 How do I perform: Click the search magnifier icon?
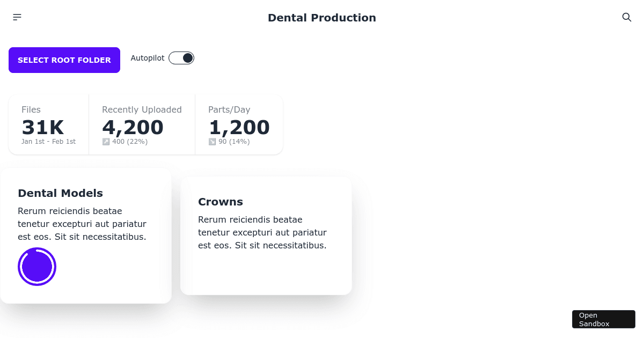[x=626, y=17]
